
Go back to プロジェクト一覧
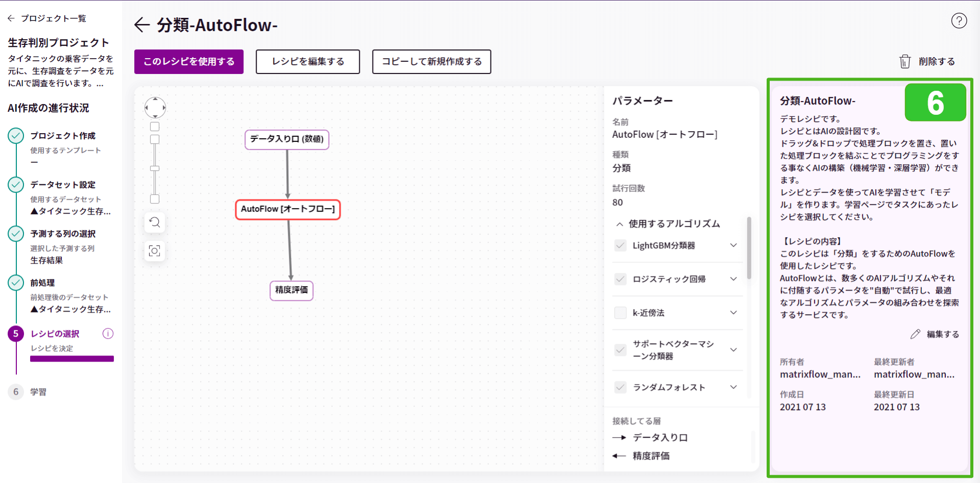54,18
